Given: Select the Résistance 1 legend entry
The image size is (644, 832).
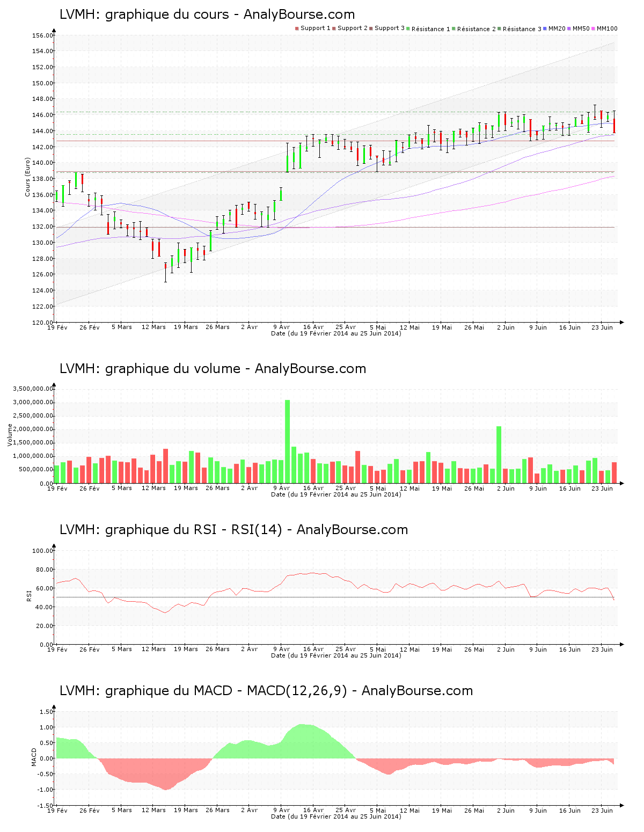Looking at the screenshot, I should tap(428, 29).
